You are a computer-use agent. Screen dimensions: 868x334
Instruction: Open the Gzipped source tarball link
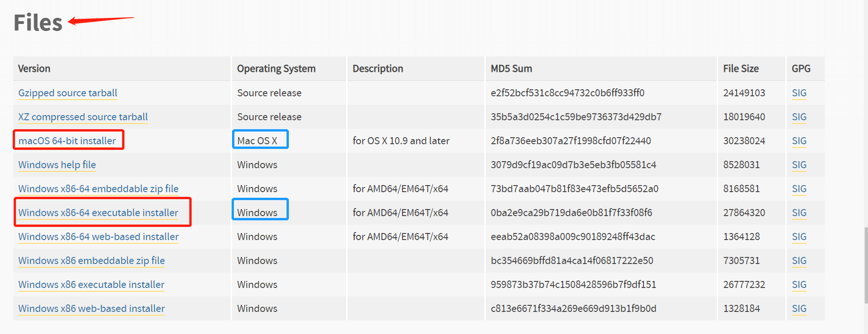pos(68,93)
